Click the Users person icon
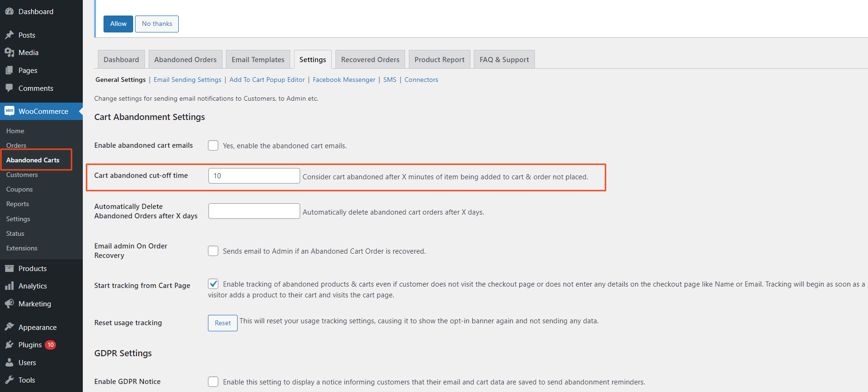 pos(9,362)
